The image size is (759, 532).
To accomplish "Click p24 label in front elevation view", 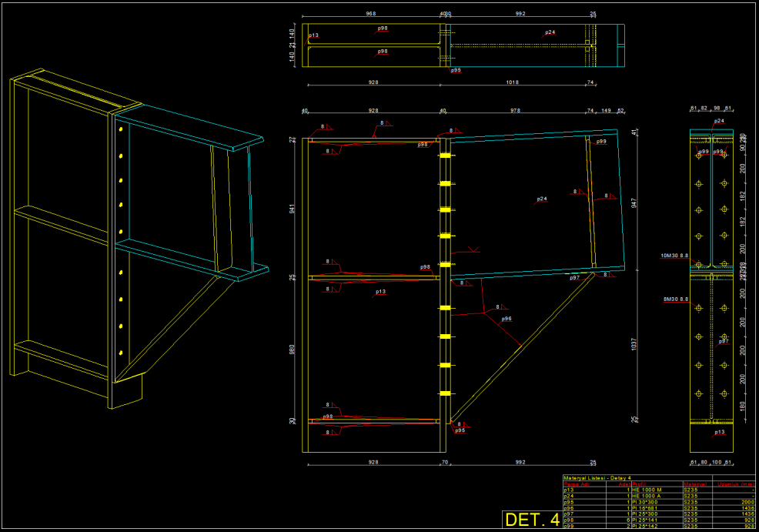I will coord(542,199).
